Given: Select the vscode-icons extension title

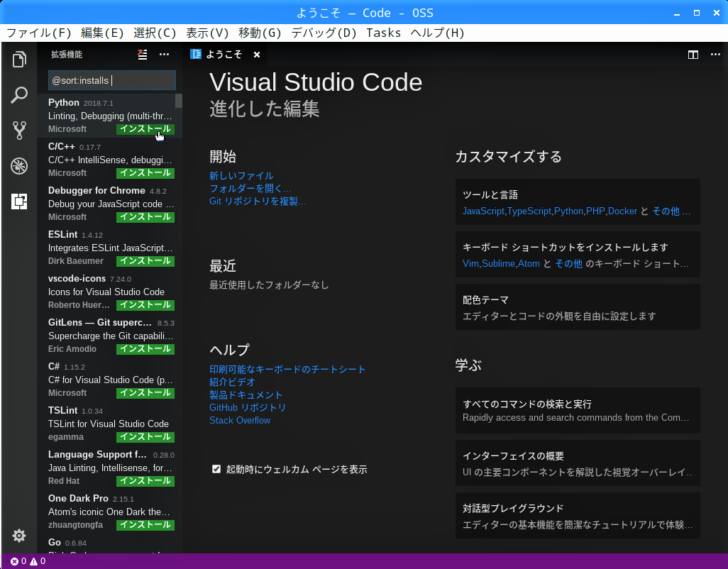Looking at the screenshot, I should pos(77,278).
